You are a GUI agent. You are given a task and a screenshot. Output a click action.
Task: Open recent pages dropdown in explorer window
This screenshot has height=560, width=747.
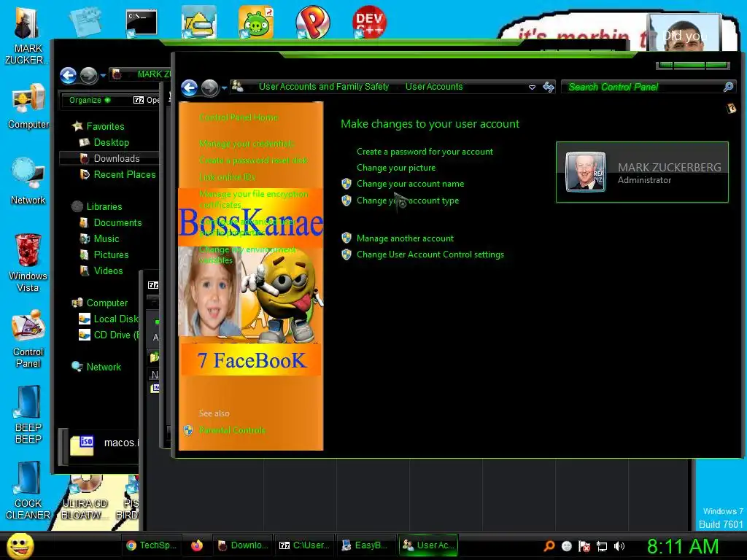pyautogui.click(x=103, y=75)
